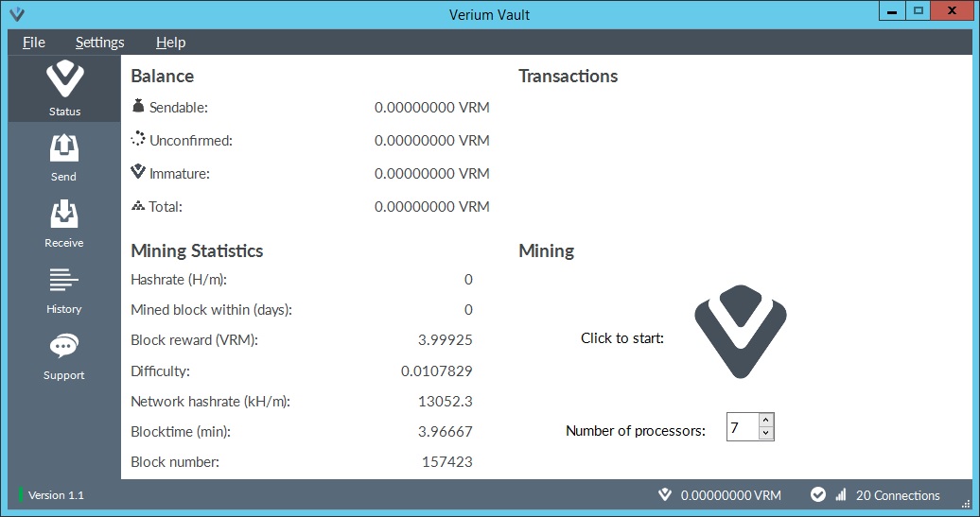Image resolution: width=980 pixels, height=517 pixels.
Task: Click the Version 1.1 label
Action: tap(56, 495)
